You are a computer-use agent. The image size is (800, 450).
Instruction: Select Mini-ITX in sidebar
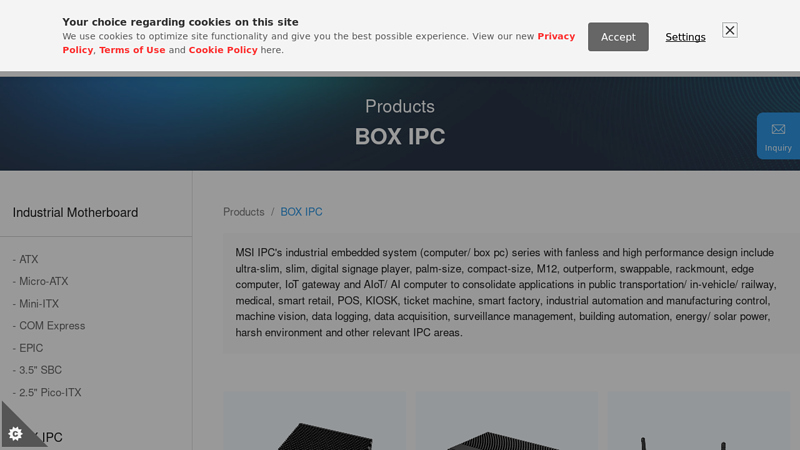coord(39,304)
